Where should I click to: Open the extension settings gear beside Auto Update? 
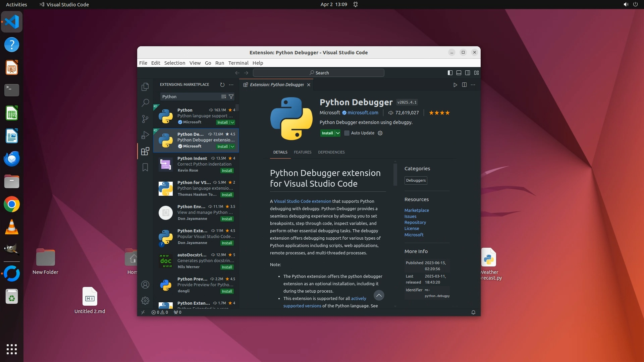tap(380, 133)
